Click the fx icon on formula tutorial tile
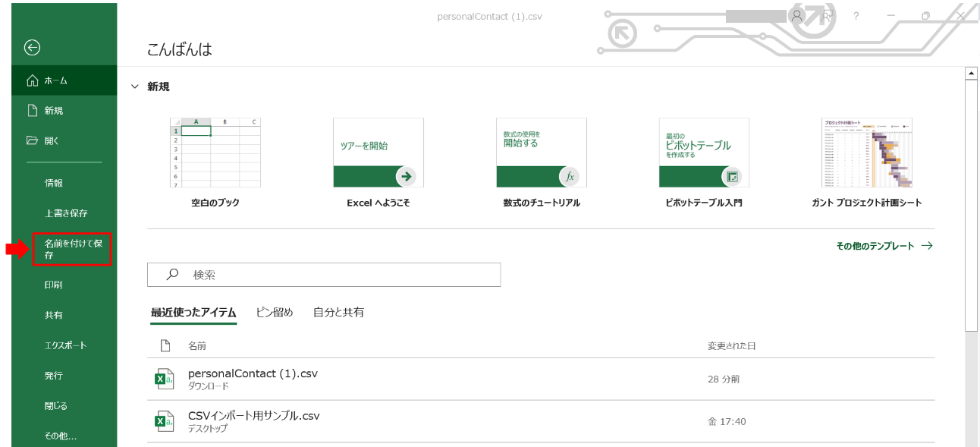This screenshot has width=980, height=447. [569, 176]
